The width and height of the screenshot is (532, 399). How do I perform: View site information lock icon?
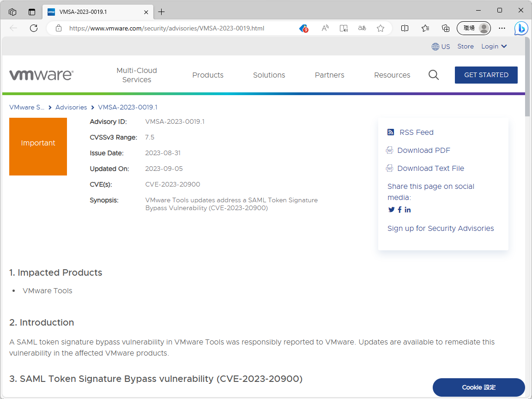59,28
